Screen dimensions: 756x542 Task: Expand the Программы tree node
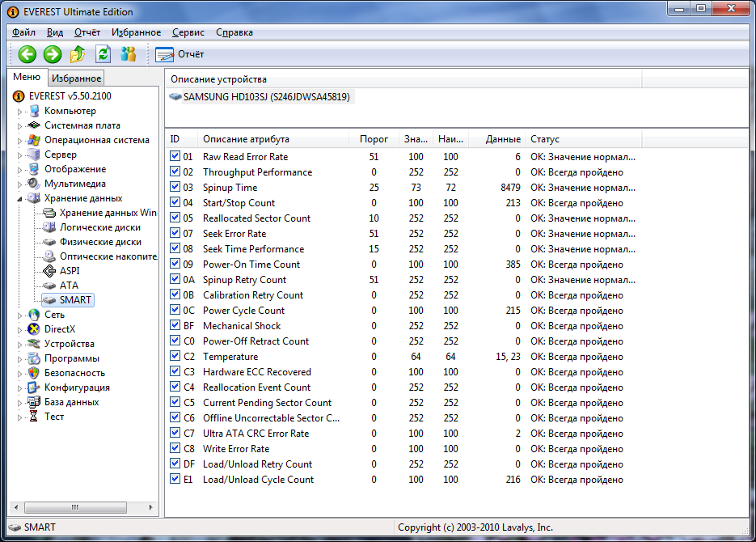(19, 359)
